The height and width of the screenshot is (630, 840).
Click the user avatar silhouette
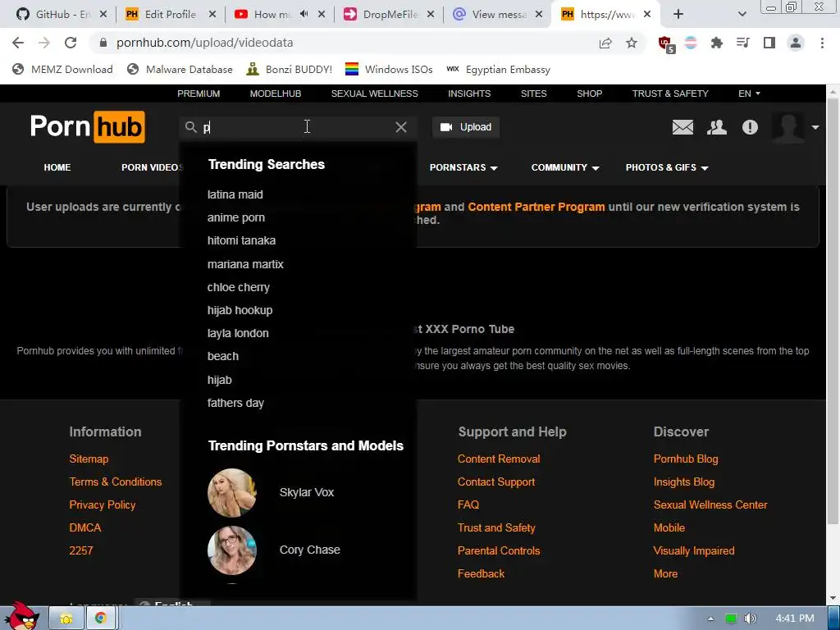[788, 127]
